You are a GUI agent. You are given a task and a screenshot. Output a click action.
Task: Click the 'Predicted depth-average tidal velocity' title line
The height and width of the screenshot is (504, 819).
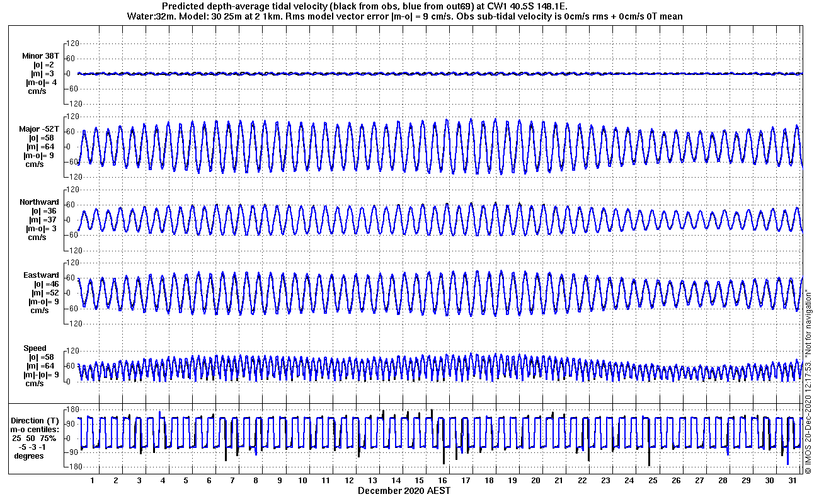(365, 6)
